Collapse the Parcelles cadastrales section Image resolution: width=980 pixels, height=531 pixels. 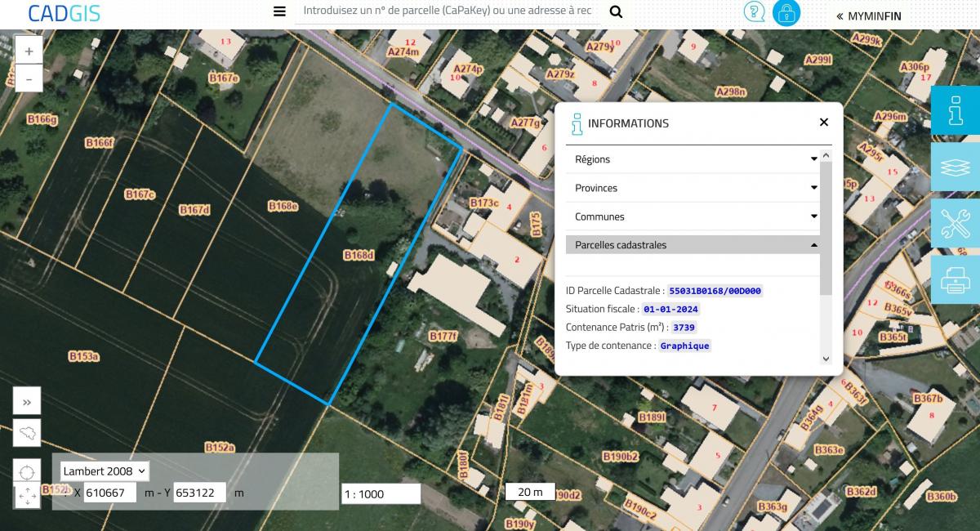pyautogui.click(x=693, y=245)
